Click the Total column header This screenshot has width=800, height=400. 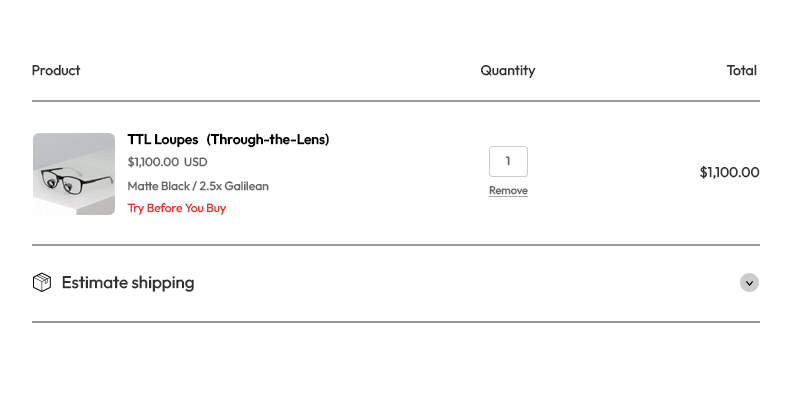click(741, 70)
